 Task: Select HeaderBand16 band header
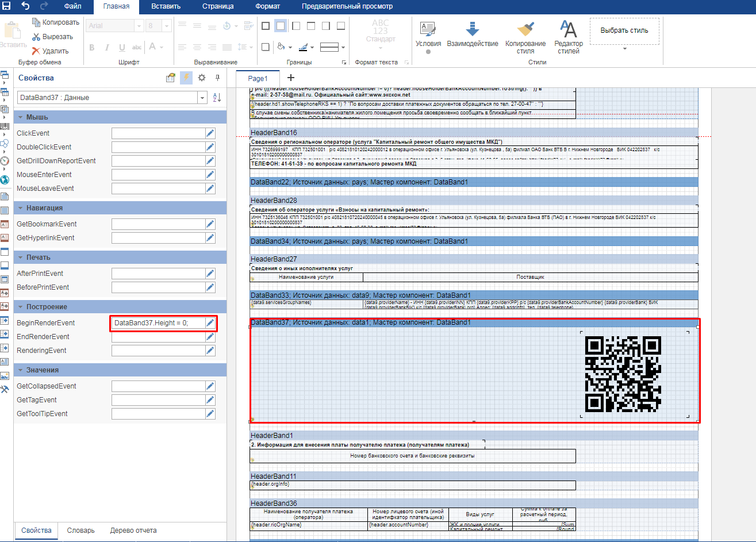pos(473,133)
